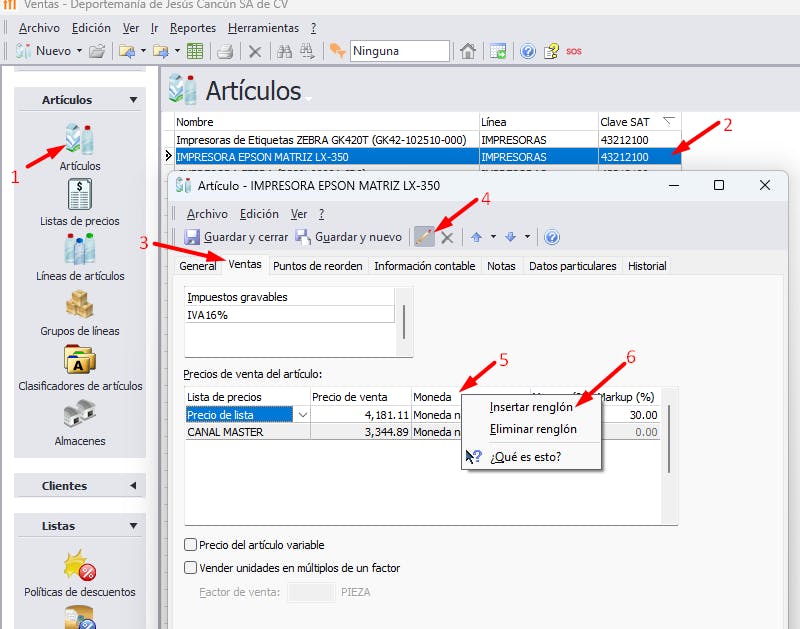The width and height of the screenshot is (800, 629).
Task: Click the filter icon in main toolbar
Action: click(337, 51)
